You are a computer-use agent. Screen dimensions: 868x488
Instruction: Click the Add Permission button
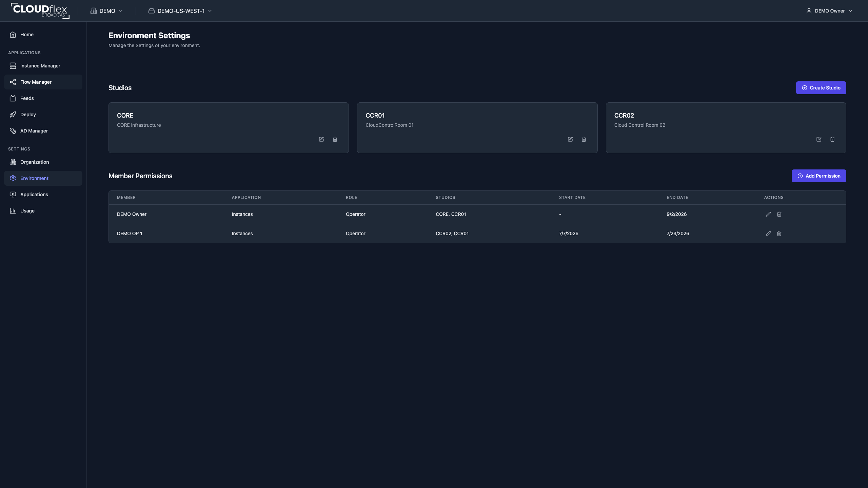click(x=819, y=176)
